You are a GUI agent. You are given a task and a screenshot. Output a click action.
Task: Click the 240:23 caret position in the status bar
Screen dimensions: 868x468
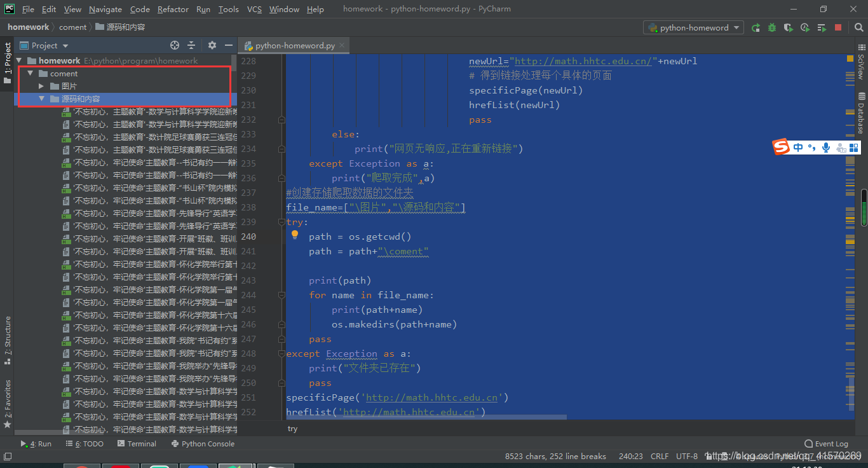(x=630, y=456)
